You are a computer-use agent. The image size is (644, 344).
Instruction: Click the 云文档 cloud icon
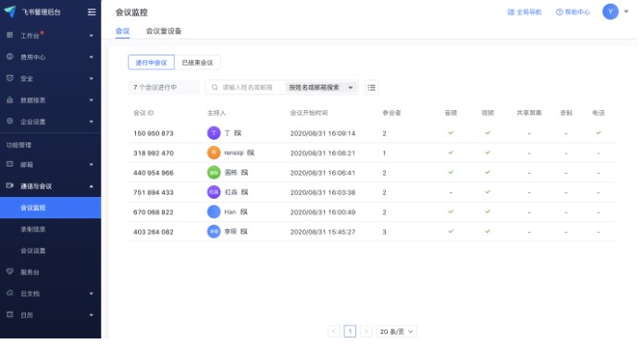pos(10,293)
